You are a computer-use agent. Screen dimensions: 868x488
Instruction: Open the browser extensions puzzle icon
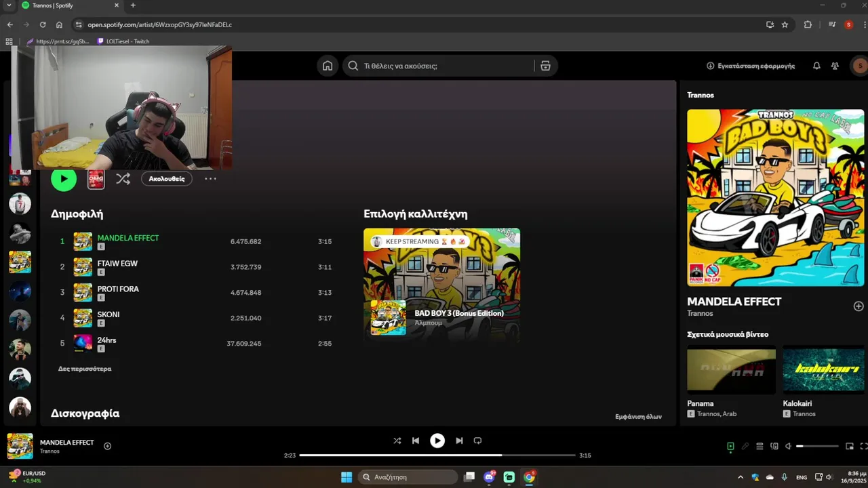[x=808, y=24]
